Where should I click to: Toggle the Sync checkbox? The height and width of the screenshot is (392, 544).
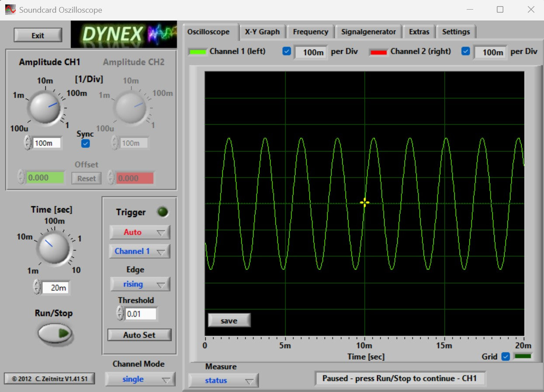(86, 143)
